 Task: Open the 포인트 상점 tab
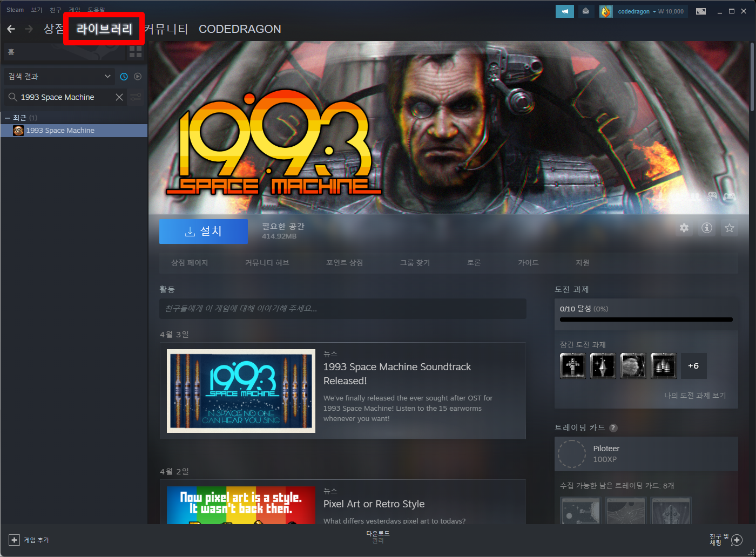[x=345, y=263]
